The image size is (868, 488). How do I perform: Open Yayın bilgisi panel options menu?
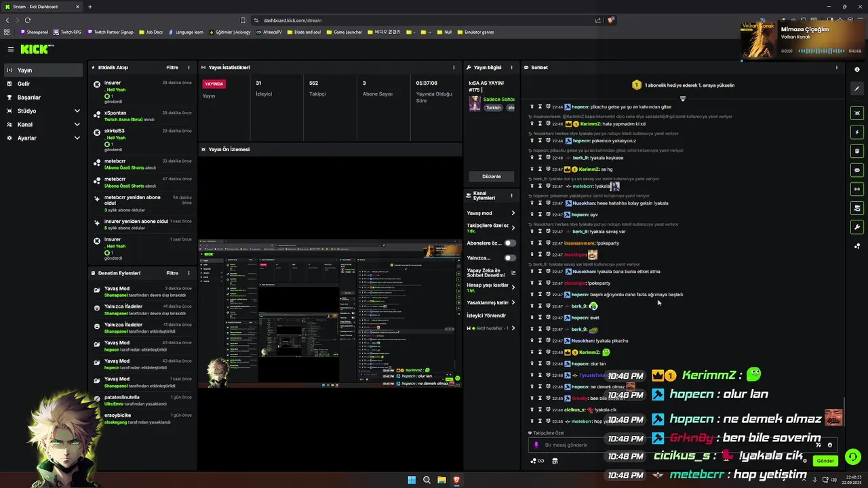point(511,67)
